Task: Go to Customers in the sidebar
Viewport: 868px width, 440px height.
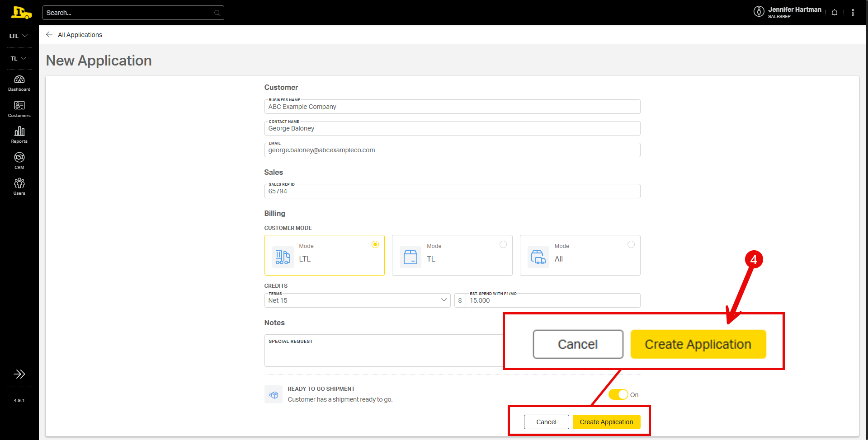Action: [19, 109]
